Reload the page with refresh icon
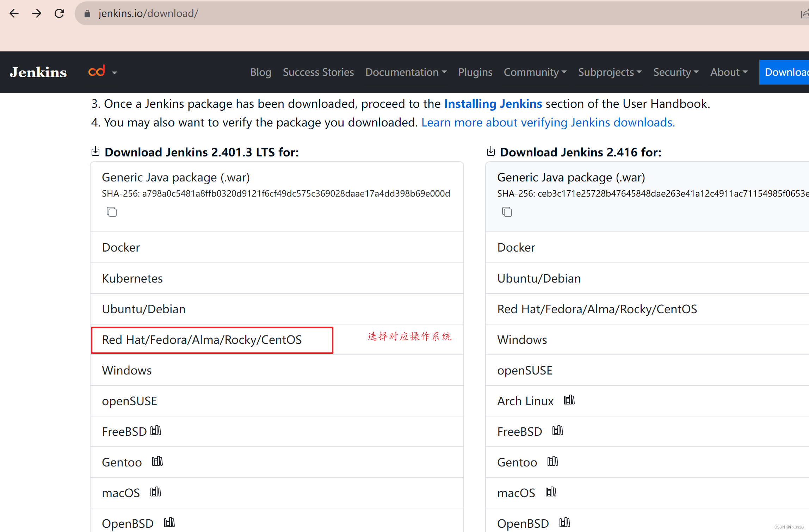Image resolution: width=809 pixels, height=532 pixels. (59, 13)
